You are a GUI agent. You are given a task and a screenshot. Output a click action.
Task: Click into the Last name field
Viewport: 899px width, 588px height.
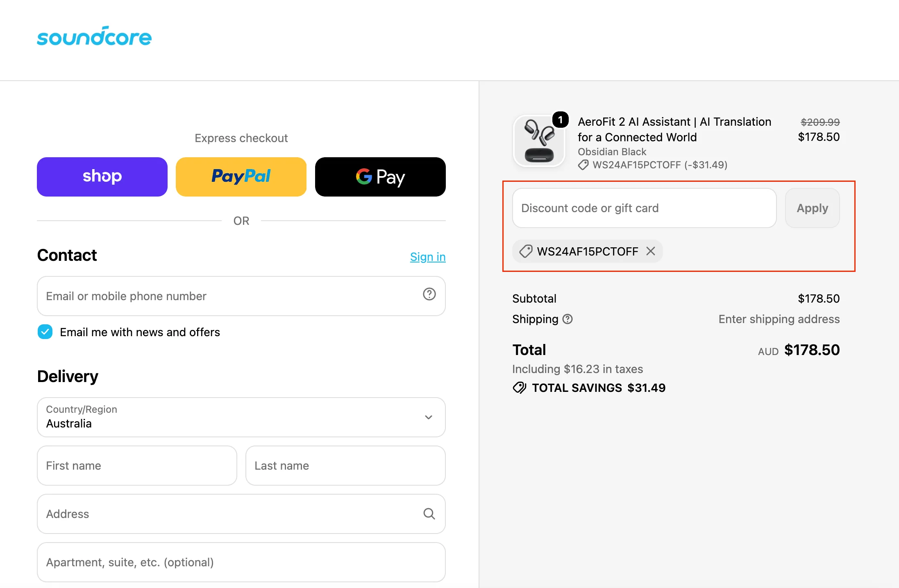345,466
